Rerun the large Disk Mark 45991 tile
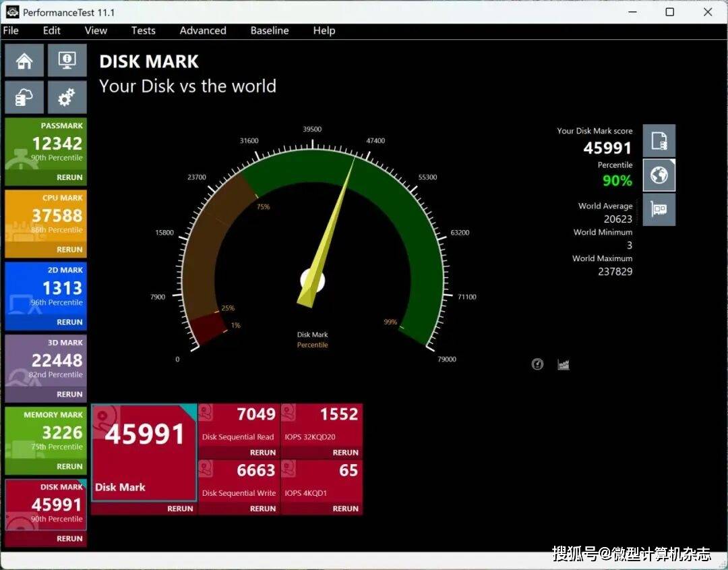728x570 pixels. point(180,509)
